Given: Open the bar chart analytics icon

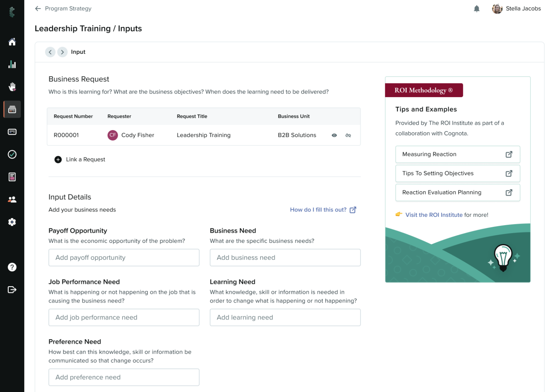Looking at the screenshot, I should (12, 64).
